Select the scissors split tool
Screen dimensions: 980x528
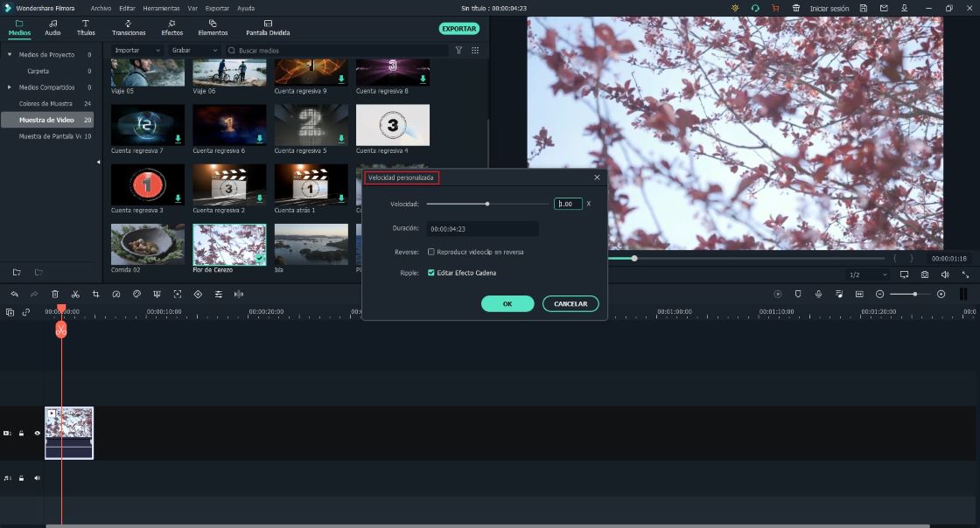coord(75,294)
